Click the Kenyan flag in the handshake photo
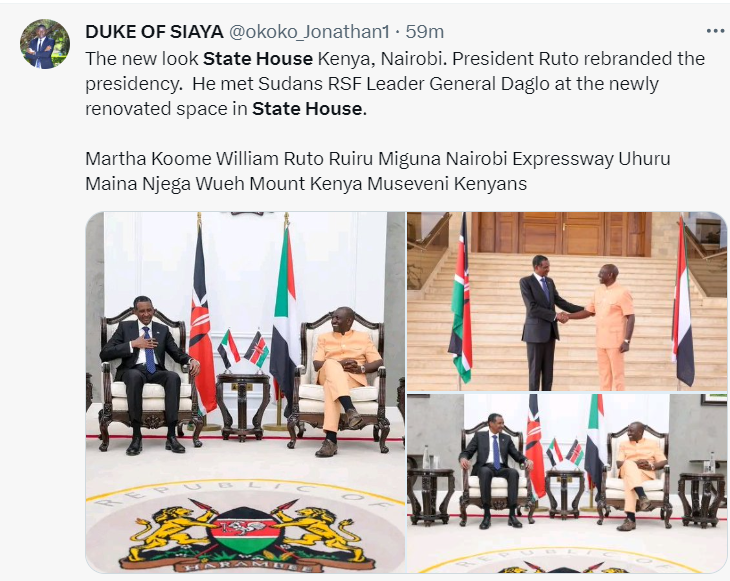 [460, 300]
